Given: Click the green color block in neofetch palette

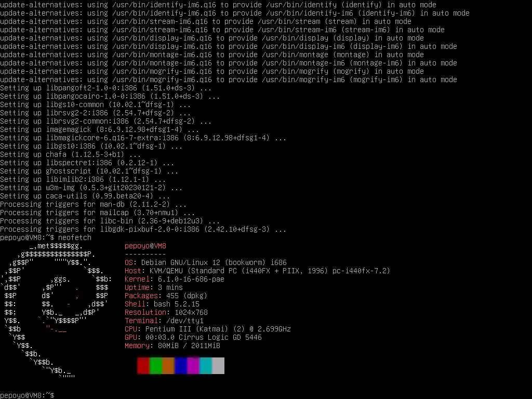Looking at the screenshot, I should click(156, 366).
